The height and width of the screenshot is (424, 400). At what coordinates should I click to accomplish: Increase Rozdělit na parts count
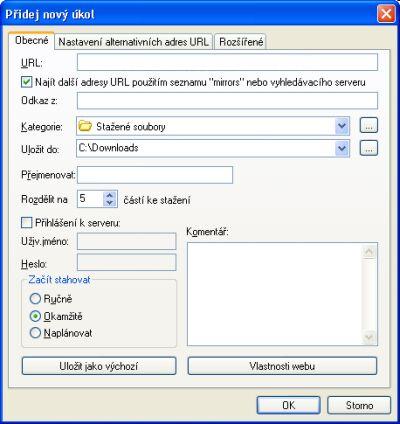point(109,195)
